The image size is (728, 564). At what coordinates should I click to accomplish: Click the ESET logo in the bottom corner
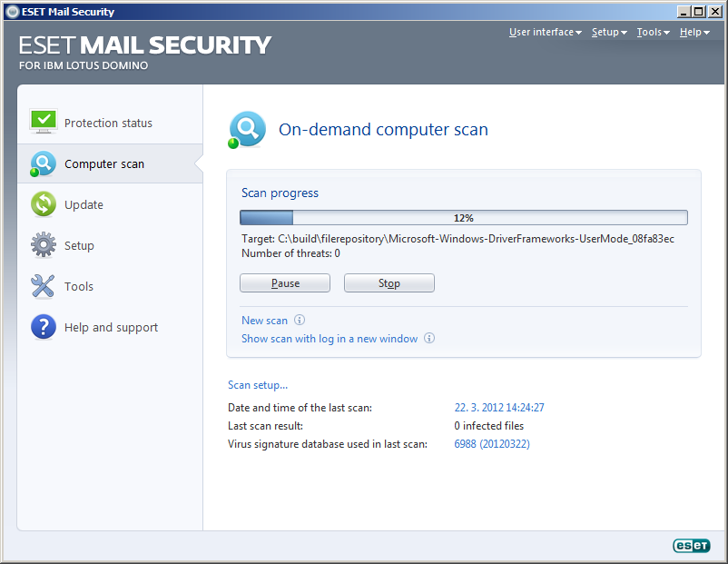pyautogui.click(x=692, y=546)
